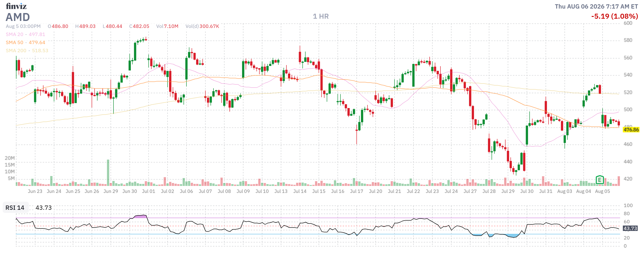644x253 pixels.
Task: Click the RSI value beside RSI 14 label
Action: (43, 208)
